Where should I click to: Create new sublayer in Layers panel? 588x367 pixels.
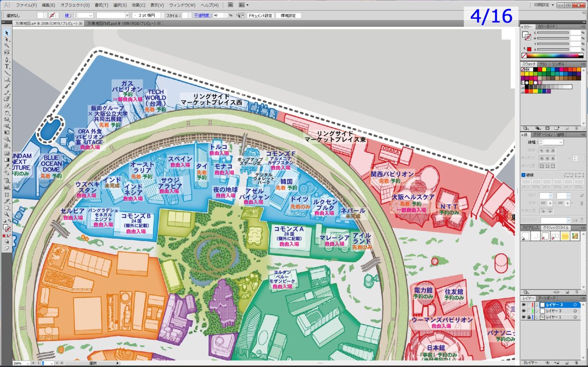557,363
